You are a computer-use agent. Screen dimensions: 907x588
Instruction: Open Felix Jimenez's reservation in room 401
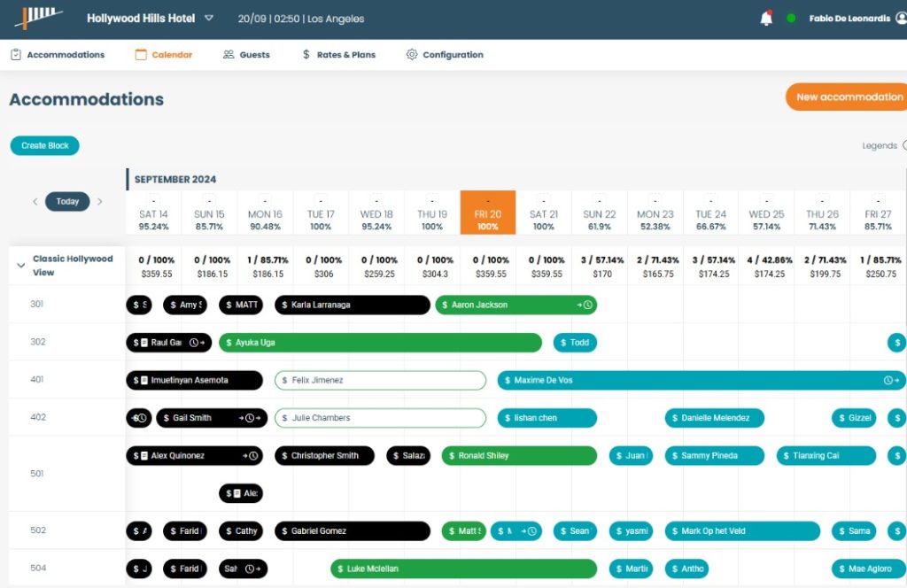click(x=380, y=381)
